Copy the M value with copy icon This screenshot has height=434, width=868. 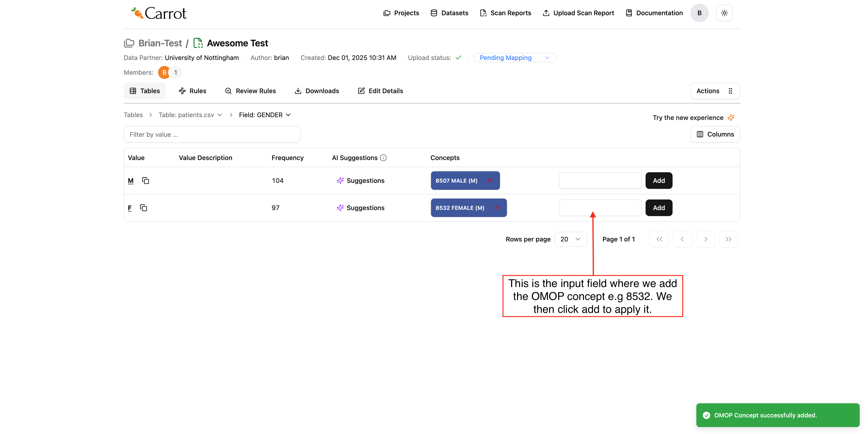click(146, 181)
